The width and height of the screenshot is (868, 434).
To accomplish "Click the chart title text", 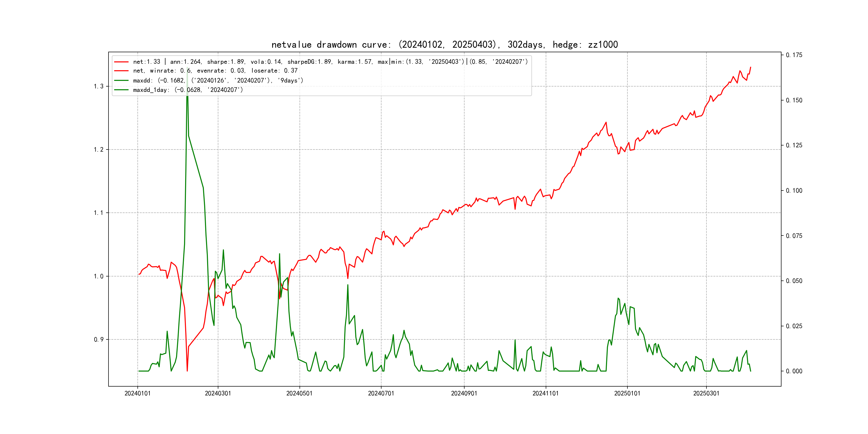I will [x=444, y=45].
